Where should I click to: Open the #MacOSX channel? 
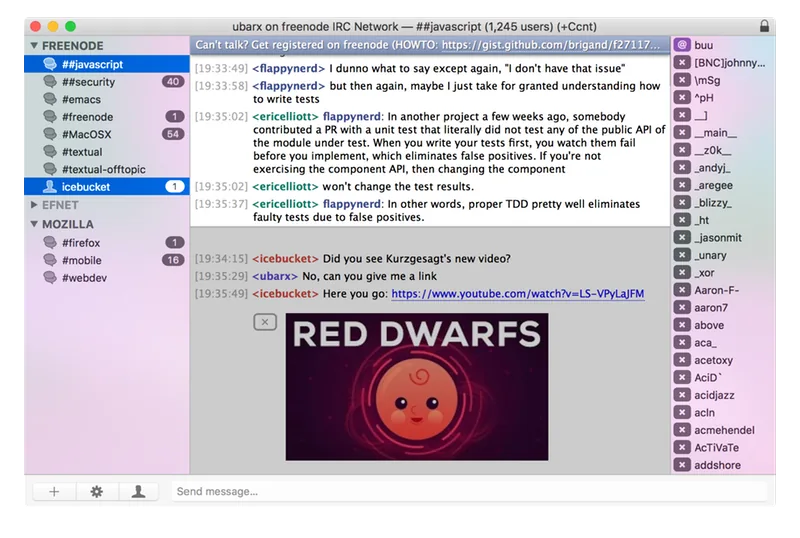(107, 134)
